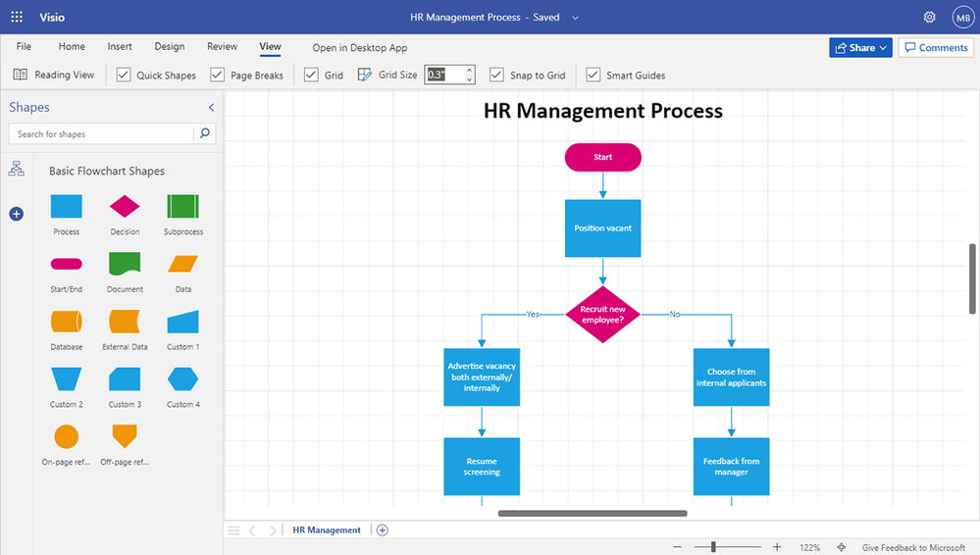Open the Comments pane
The height and width of the screenshot is (555, 980).
pos(936,47)
